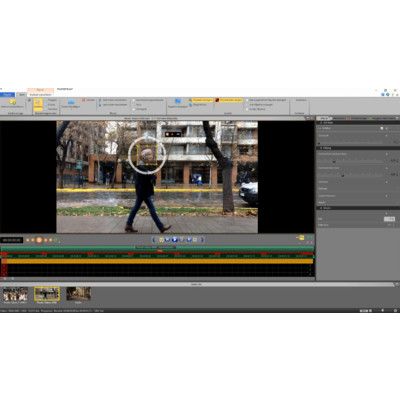The width and height of the screenshot is (400, 400).
Task: Tick the first checkbox right of the orange-highlighted button
Action: pos(247,100)
